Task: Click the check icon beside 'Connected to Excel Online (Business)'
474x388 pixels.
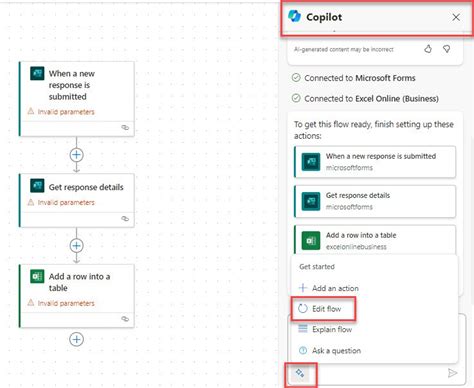Action: pyautogui.click(x=296, y=98)
